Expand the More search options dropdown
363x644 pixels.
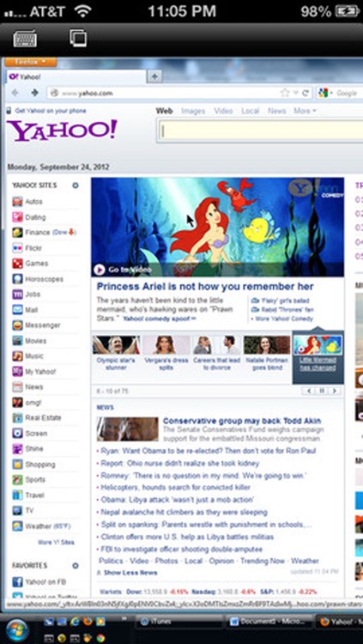tap(306, 111)
